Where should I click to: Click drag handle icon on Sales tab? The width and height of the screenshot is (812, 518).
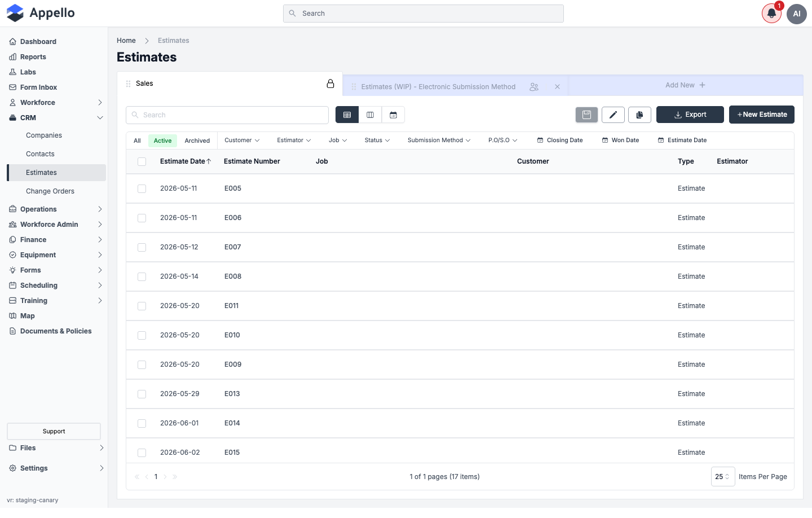click(x=128, y=84)
